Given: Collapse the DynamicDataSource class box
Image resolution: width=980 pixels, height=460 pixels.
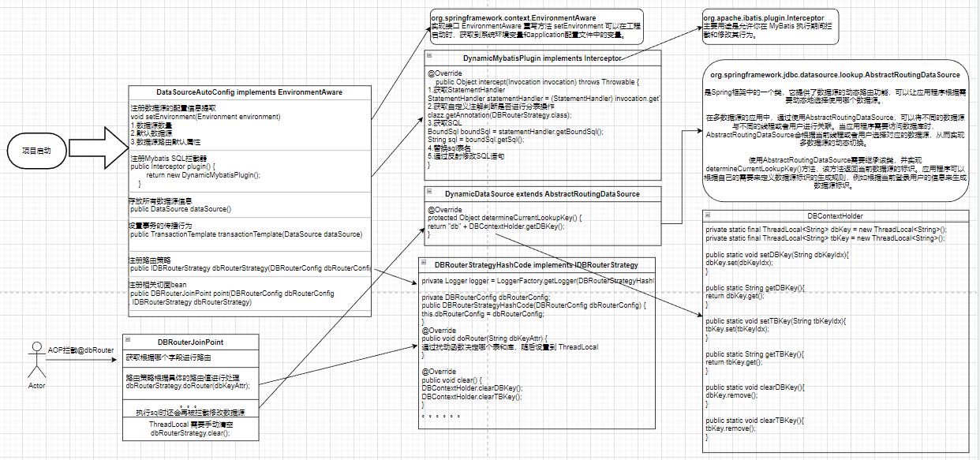Looking at the screenshot, I should [431, 193].
